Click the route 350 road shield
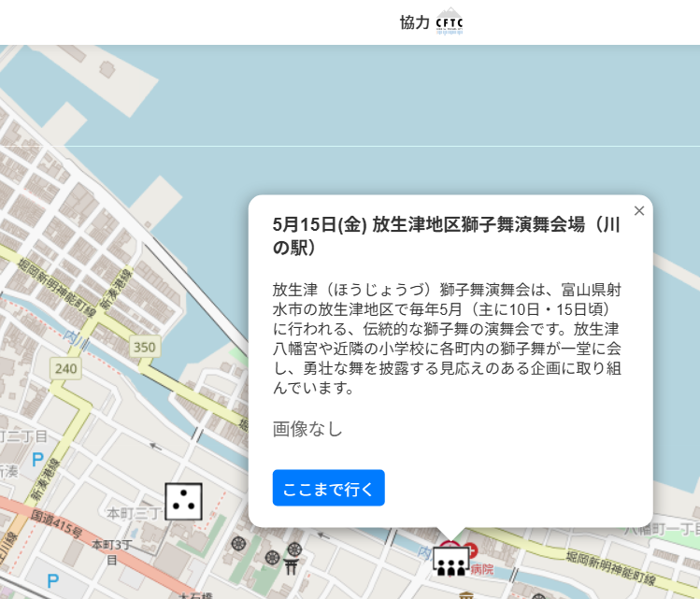700x599 pixels. coord(145,347)
